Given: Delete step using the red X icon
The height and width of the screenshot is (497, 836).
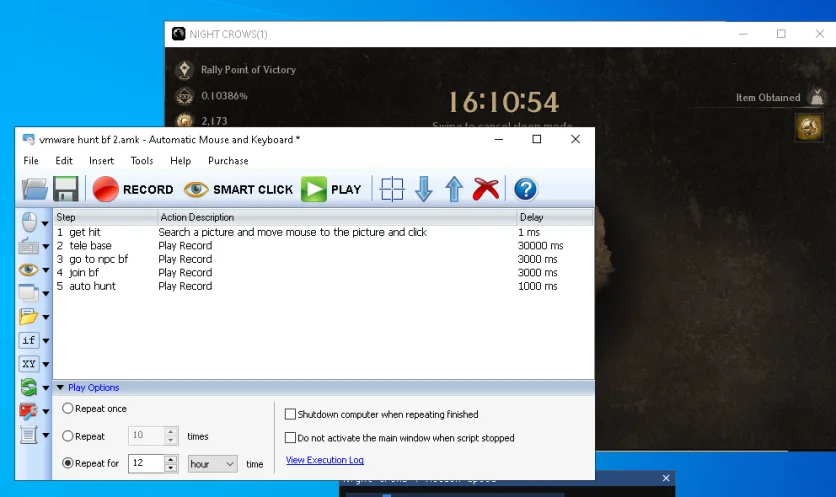Looking at the screenshot, I should (486, 189).
